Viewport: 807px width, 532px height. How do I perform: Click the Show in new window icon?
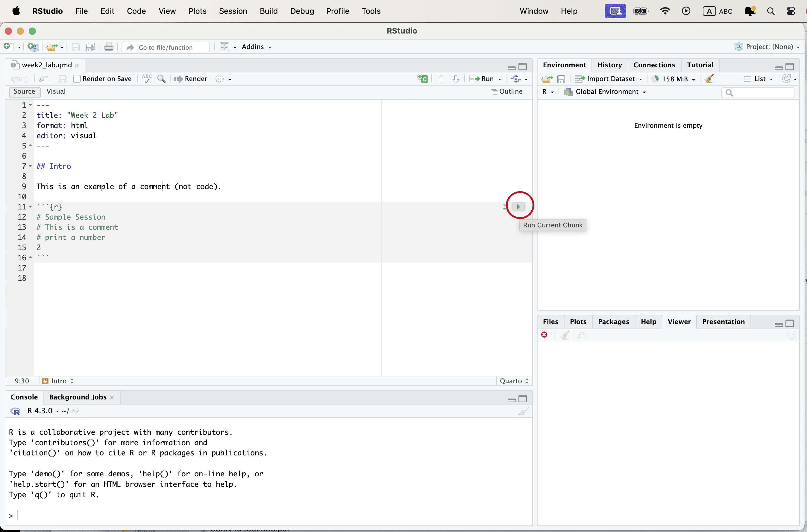click(44, 79)
